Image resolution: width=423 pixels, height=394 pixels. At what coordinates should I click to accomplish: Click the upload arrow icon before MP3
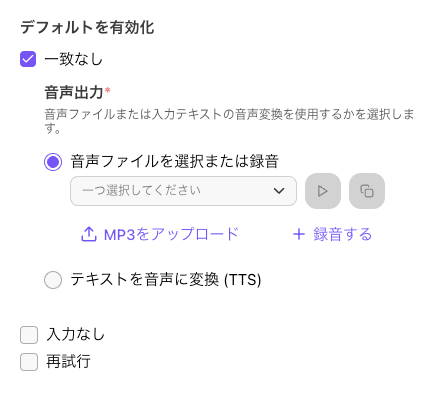tap(89, 234)
